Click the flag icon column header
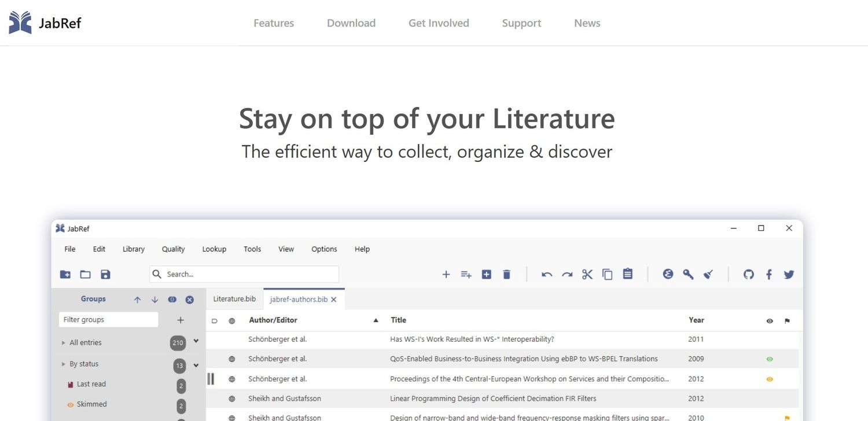The width and height of the screenshot is (868, 421). [787, 321]
